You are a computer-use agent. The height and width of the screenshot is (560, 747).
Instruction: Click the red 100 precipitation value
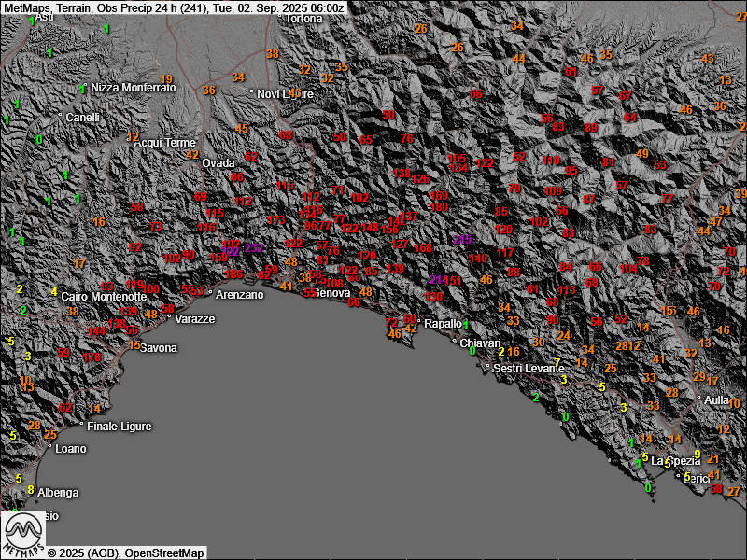coord(150,288)
